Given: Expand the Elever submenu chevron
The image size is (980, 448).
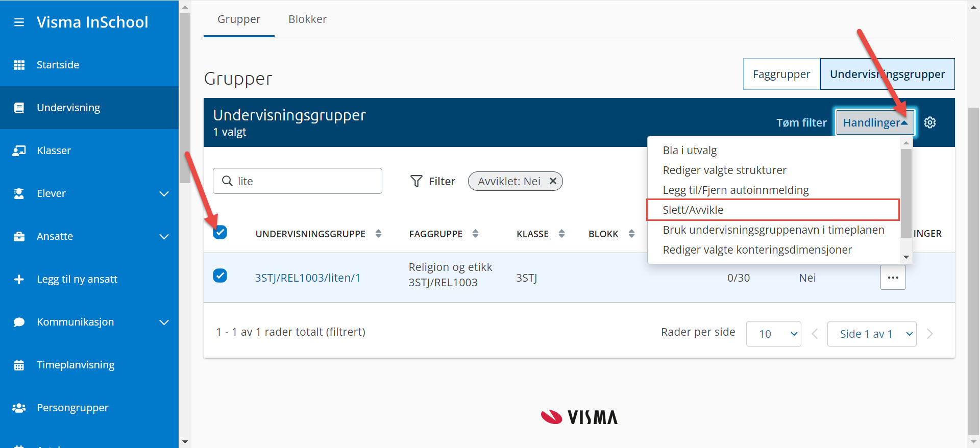Looking at the screenshot, I should click(x=164, y=193).
